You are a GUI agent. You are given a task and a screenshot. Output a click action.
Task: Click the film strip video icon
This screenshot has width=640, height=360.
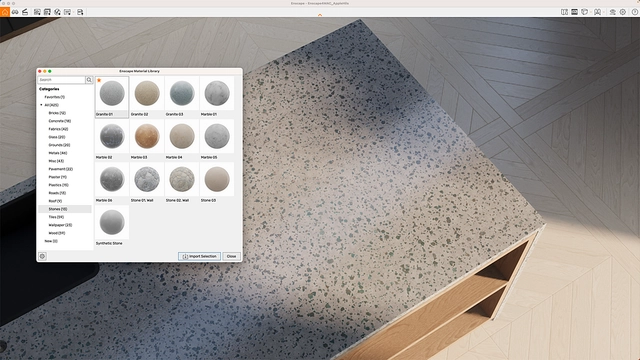click(x=574, y=12)
